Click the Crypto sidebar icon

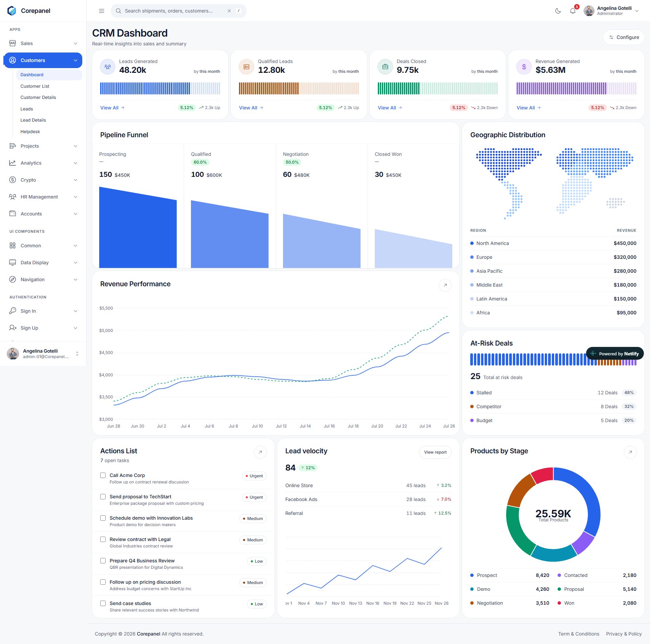point(13,180)
